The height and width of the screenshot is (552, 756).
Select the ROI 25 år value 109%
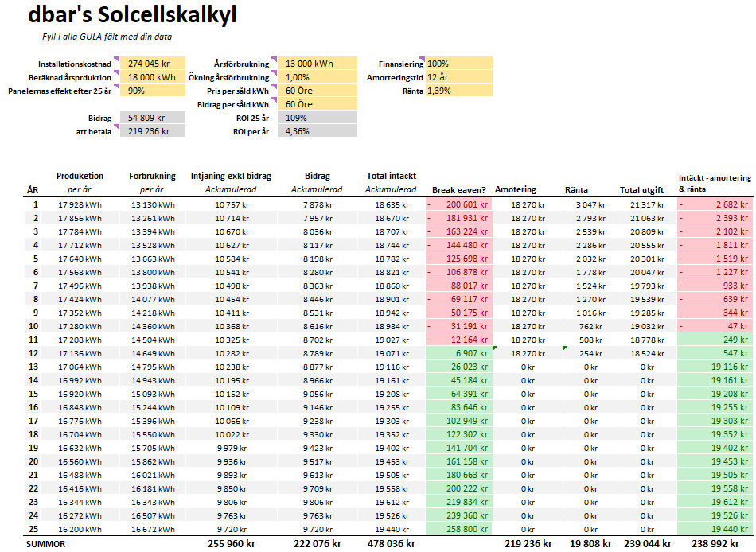317,118
